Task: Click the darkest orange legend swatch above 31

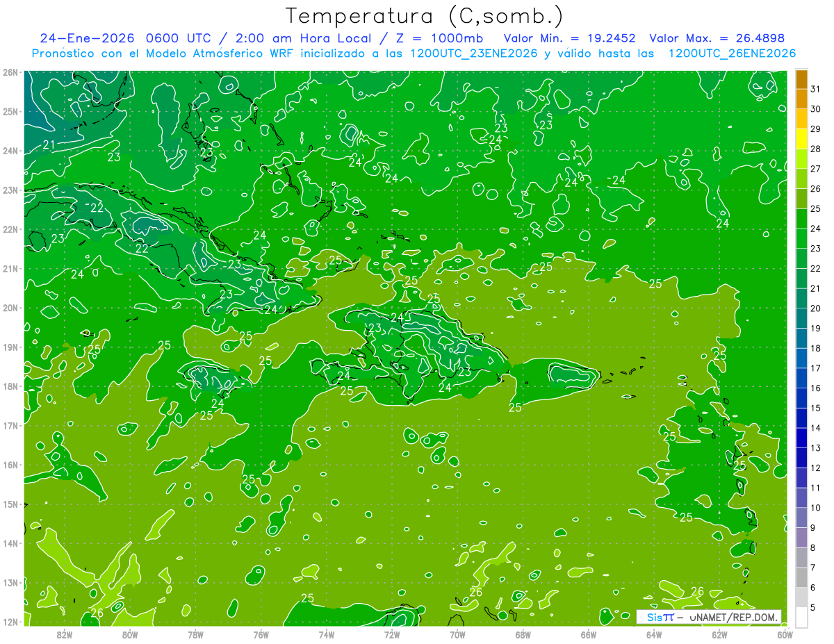Action: point(801,80)
